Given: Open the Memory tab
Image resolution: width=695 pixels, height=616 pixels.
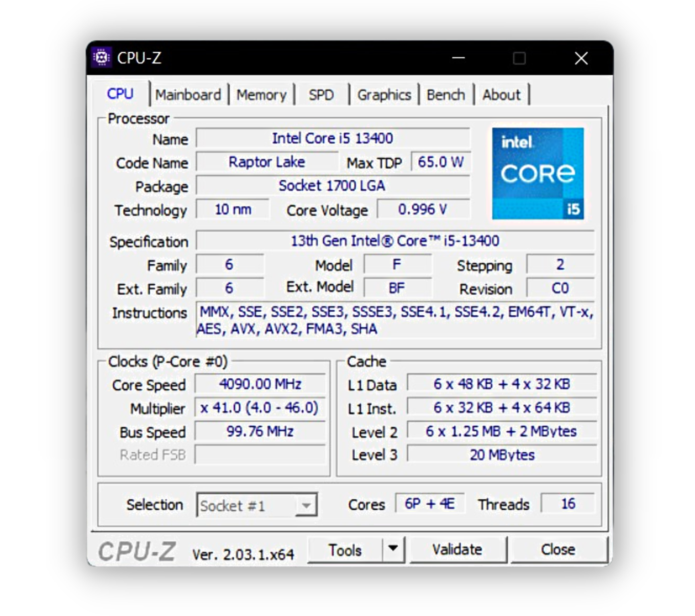Looking at the screenshot, I should click(x=261, y=95).
